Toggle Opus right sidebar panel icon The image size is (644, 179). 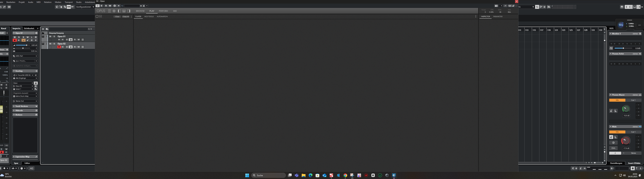(129, 11)
